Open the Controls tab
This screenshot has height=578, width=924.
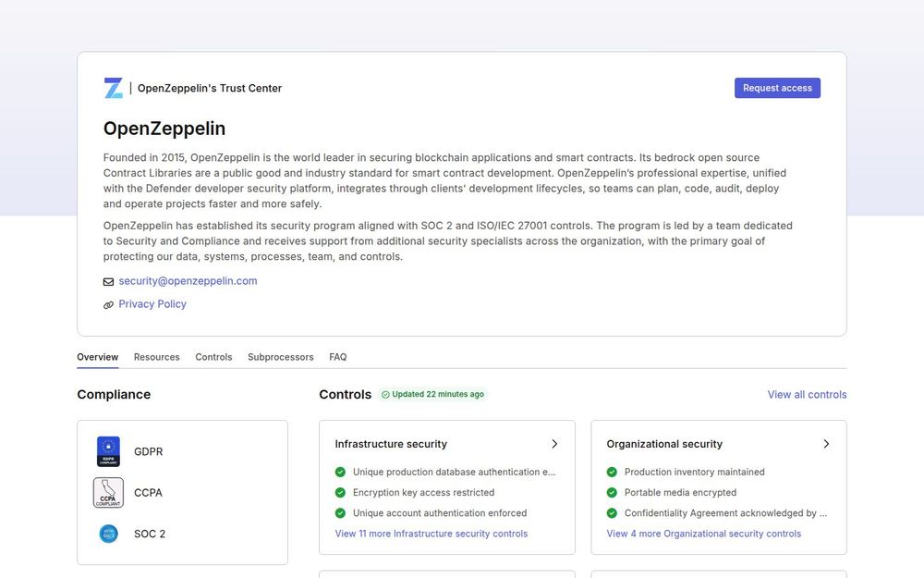tap(213, 357)
